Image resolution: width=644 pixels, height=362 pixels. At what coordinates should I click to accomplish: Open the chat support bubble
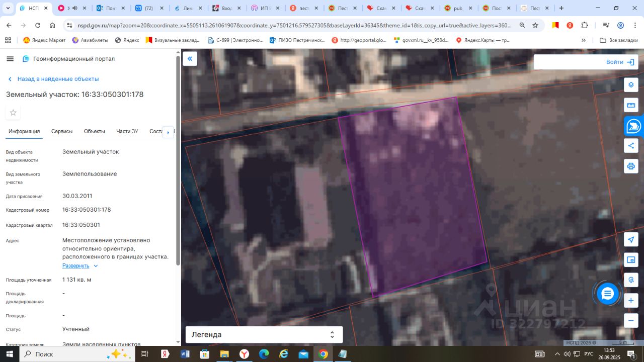[607, 294]
